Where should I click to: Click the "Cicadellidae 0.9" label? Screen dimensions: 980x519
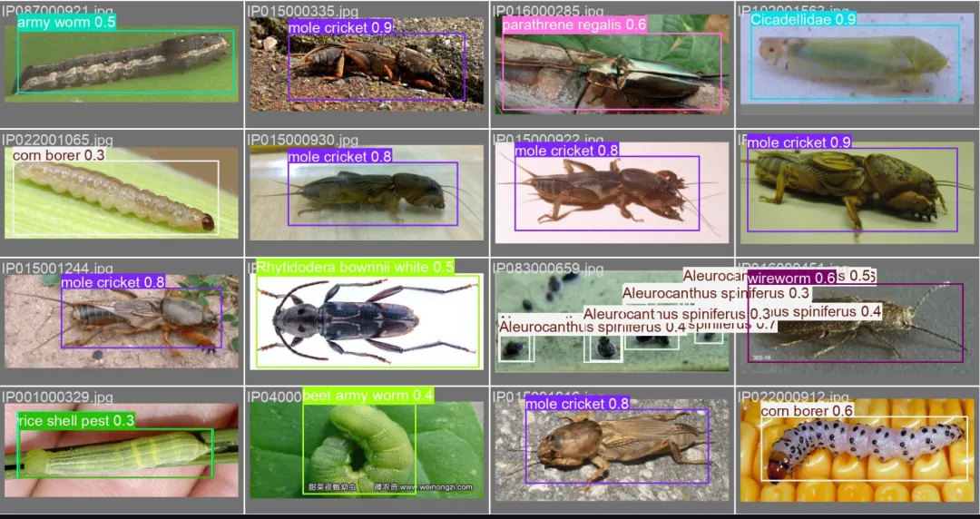click(803, 19)
